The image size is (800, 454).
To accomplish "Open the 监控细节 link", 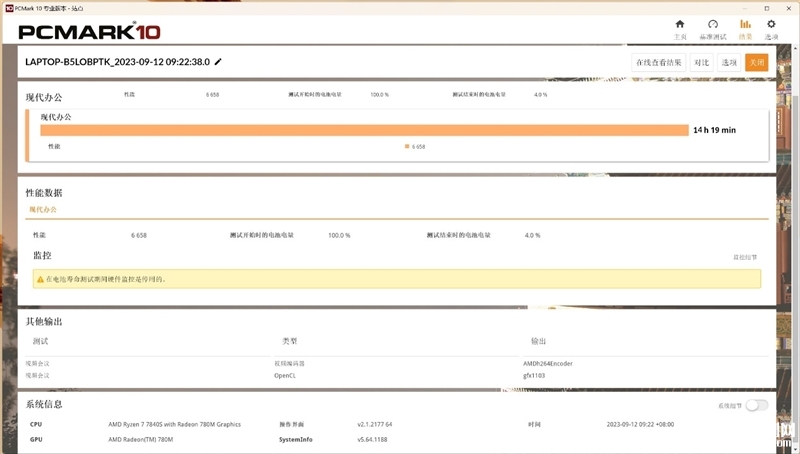I will [x=745, y=258].
